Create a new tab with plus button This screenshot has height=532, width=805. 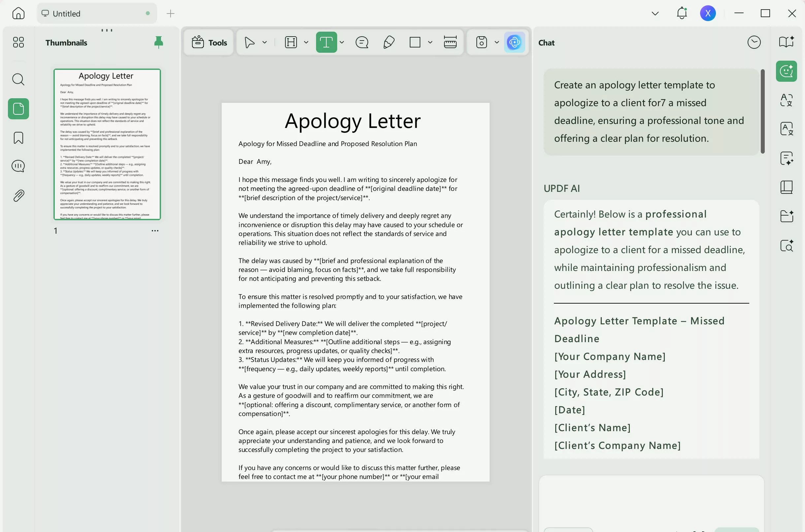[170, 13]
